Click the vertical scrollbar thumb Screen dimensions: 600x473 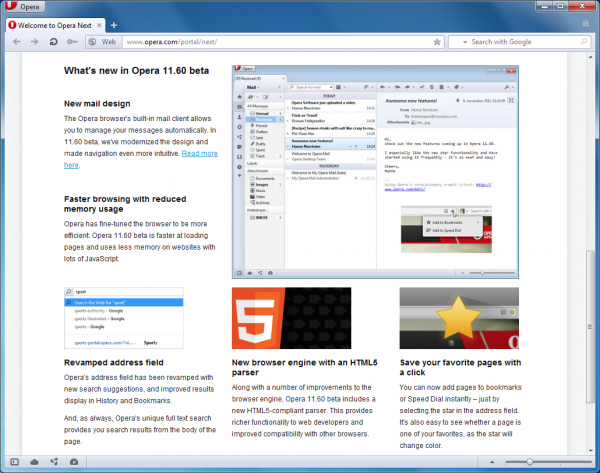(590, 326)
